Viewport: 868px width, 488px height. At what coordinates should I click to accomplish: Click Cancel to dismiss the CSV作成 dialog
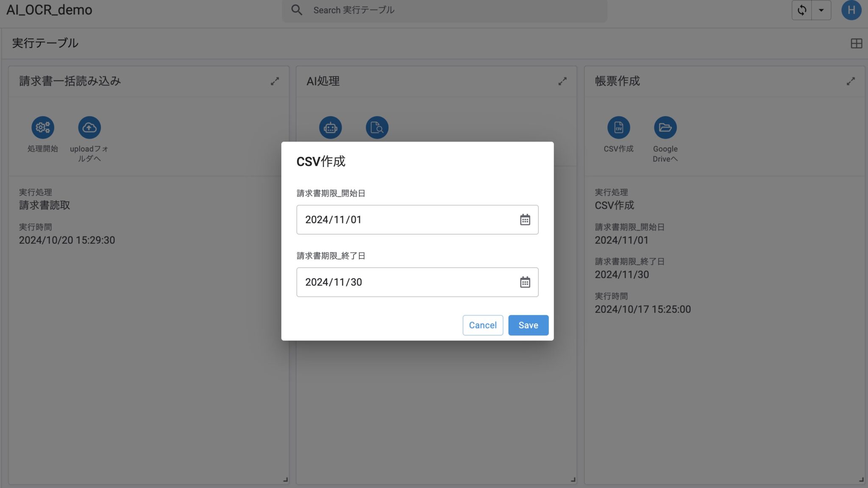coord(483,325)
